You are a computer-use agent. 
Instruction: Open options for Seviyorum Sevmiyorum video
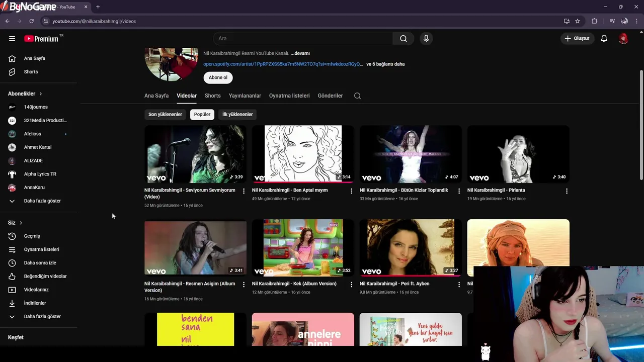[x=244, y=191]
